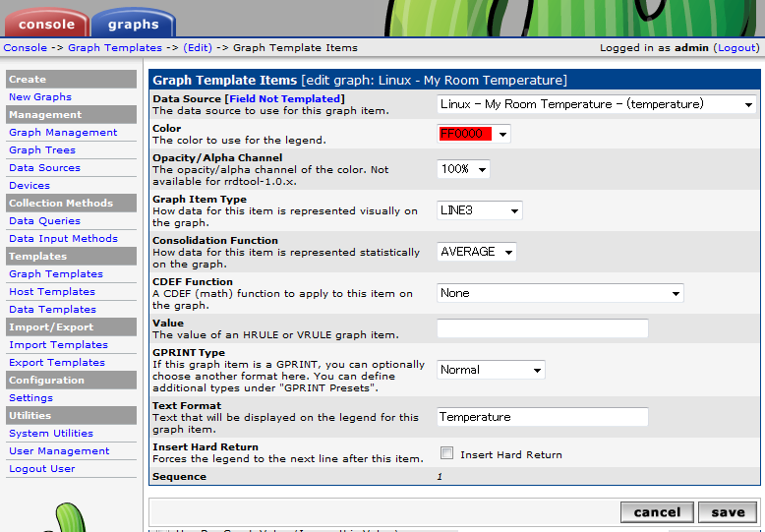Open Data Input Methods in the sidebar

click(63, 239)
